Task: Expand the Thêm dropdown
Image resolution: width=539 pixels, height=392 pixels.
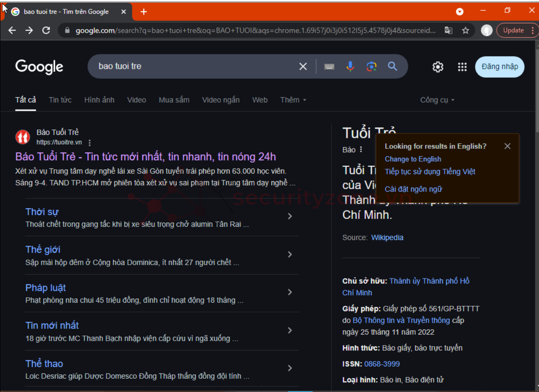Action: pos(293,100)
